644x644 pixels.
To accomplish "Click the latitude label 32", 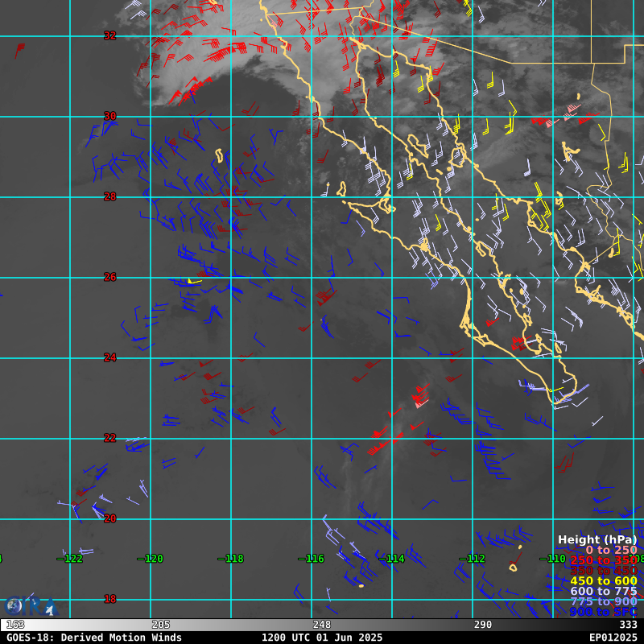I will 110,35.
